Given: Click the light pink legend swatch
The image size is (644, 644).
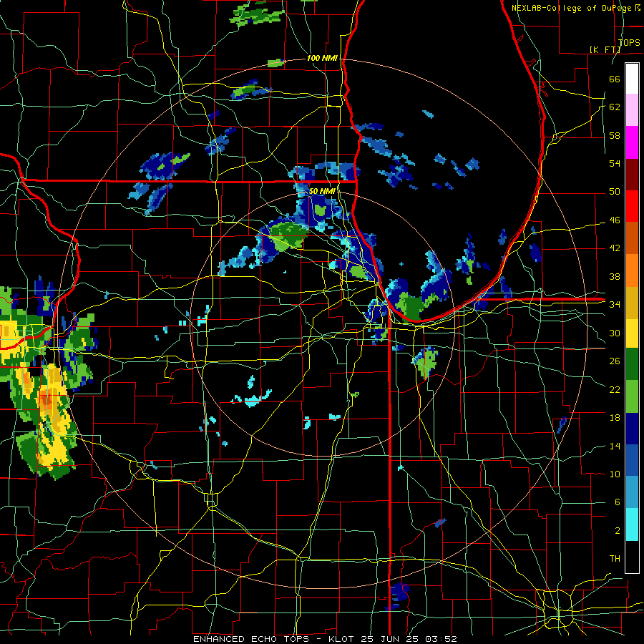Looking at the screenshot, I should (x=632, y=110).
